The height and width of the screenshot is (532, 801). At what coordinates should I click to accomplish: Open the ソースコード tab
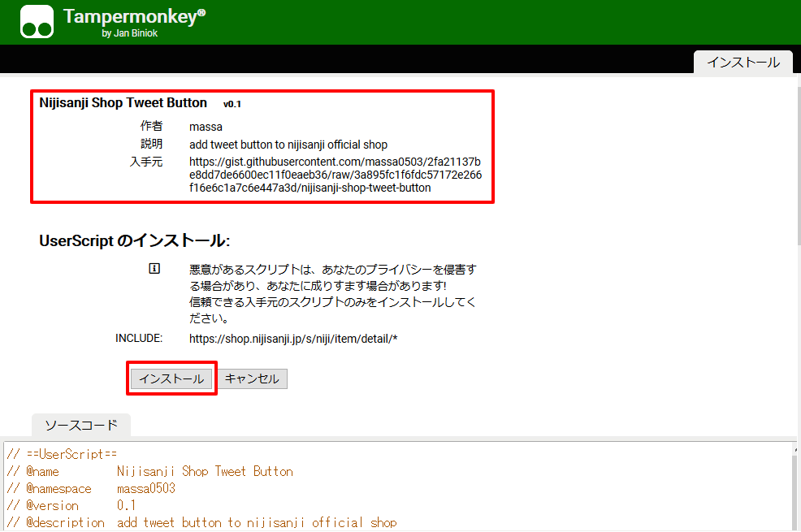point(80,425)
